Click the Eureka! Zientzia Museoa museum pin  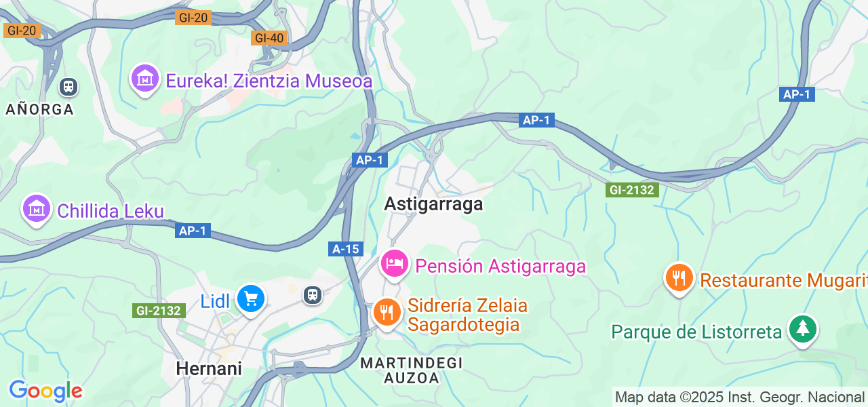coord(144,80)
